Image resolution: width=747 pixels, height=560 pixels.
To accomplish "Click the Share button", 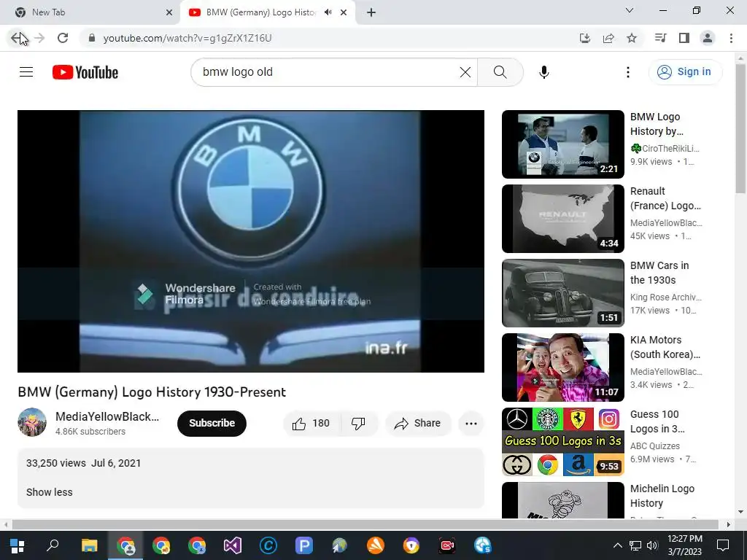I will pyautogui.click(x=418, y=424).
